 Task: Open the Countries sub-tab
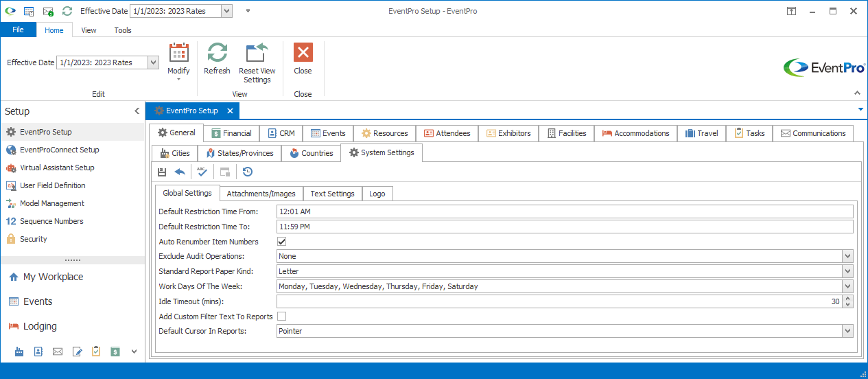click(311, 153)
